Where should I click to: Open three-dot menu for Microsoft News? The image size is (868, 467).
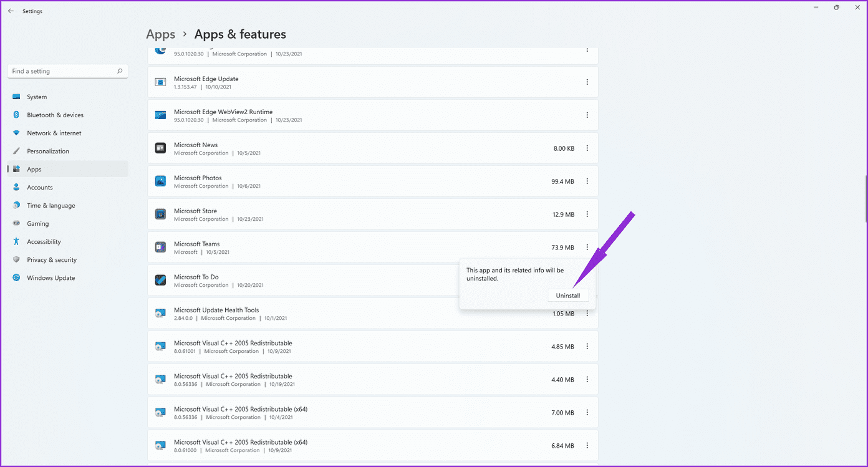pyautogui.click(x=587, y=148)
